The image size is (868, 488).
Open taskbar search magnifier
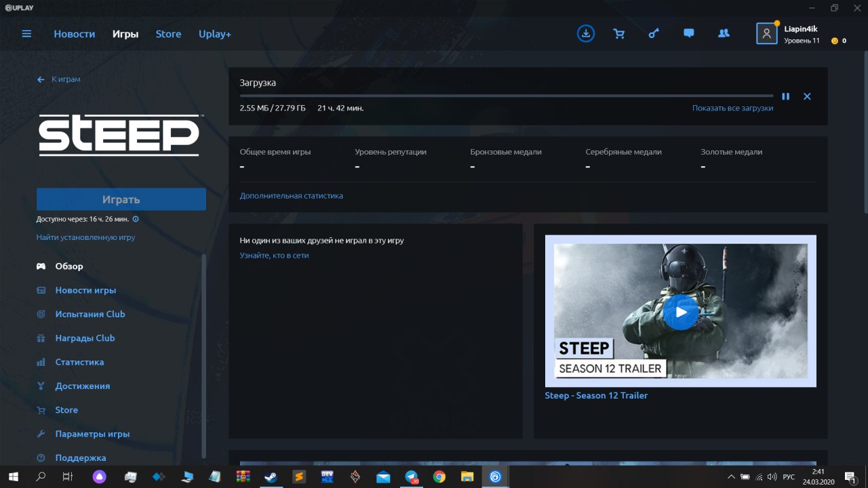pyautogui.click(x=41, y=476)
